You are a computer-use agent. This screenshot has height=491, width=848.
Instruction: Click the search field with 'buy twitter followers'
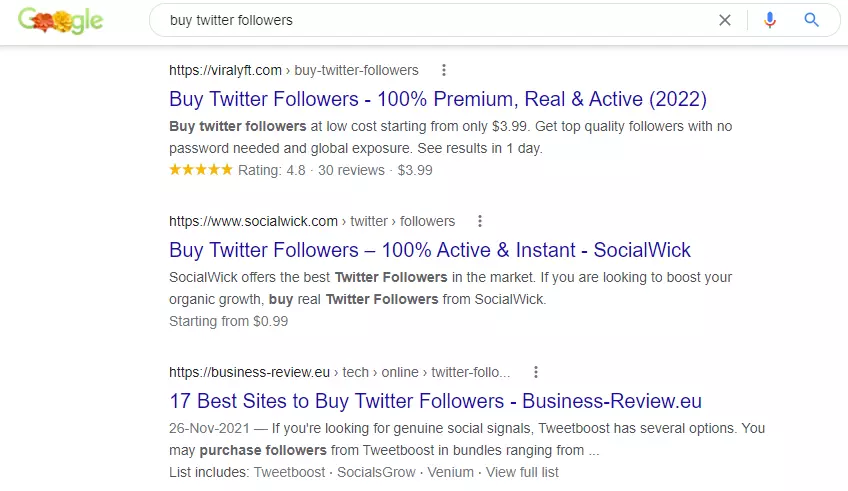pos(430,20)
